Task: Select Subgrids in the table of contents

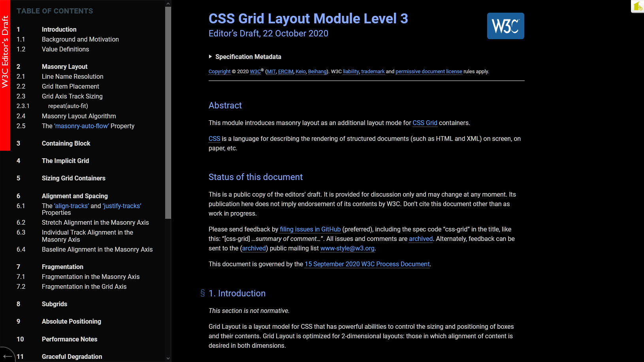Action: coord(54,304)
